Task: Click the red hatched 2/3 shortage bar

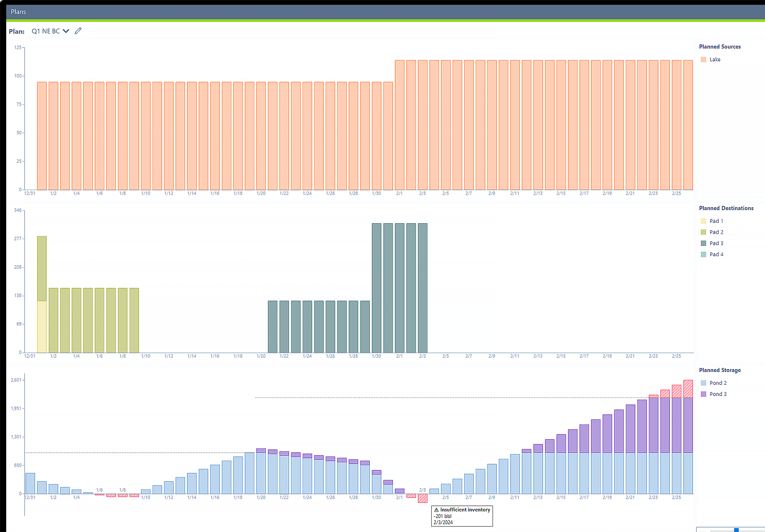Action: click(x=422, y=498)
